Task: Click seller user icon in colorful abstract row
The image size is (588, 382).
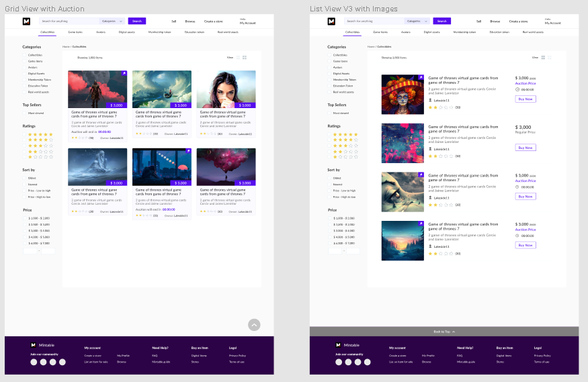Action: (x=430, y=149)
